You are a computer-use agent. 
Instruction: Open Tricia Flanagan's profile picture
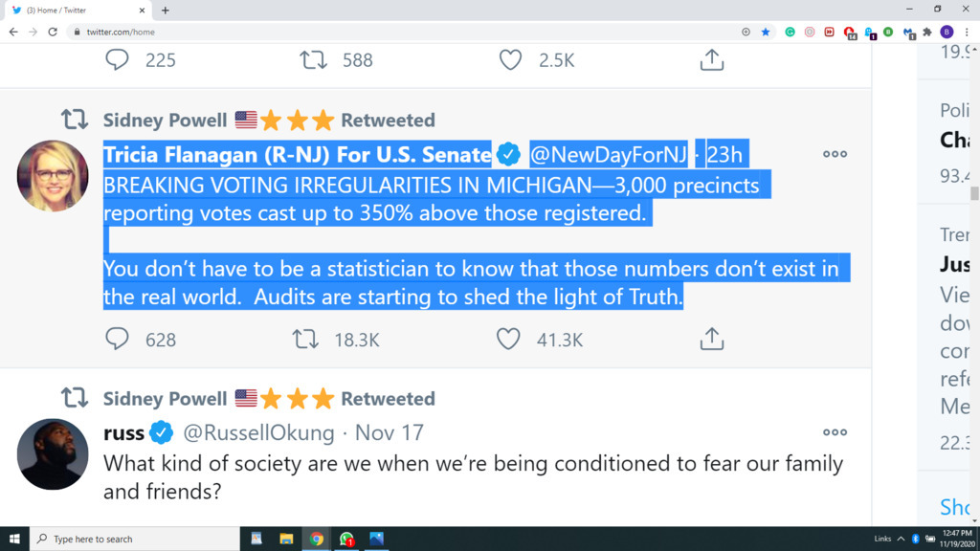53,176
